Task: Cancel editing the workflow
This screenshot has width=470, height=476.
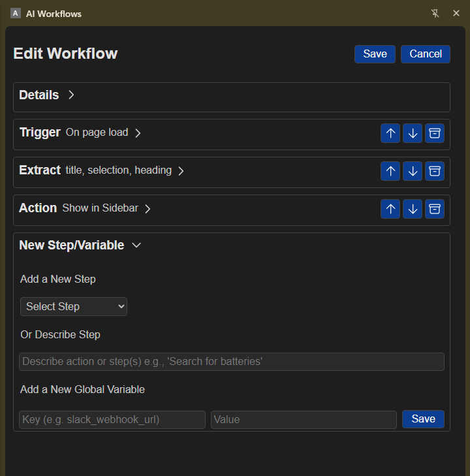Action: [x=426, y=54]
